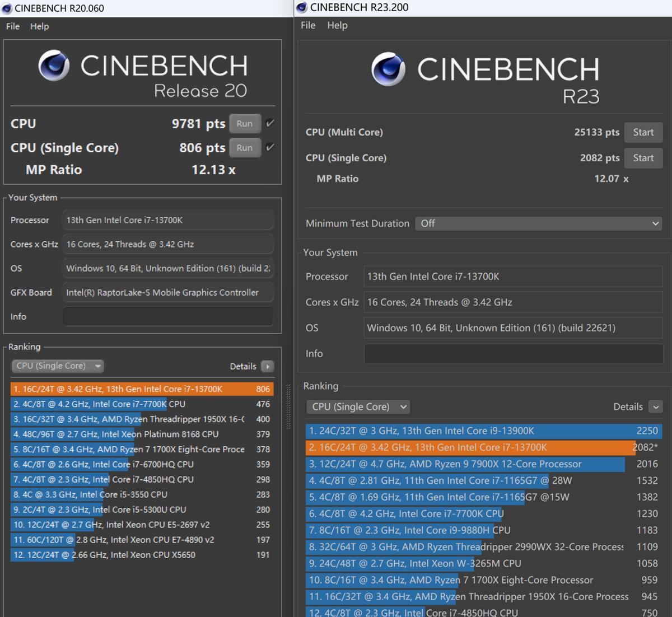This screenshot has height=617, width=672.
Task: Click the R23 Info text field
Action: click(513, 354)
